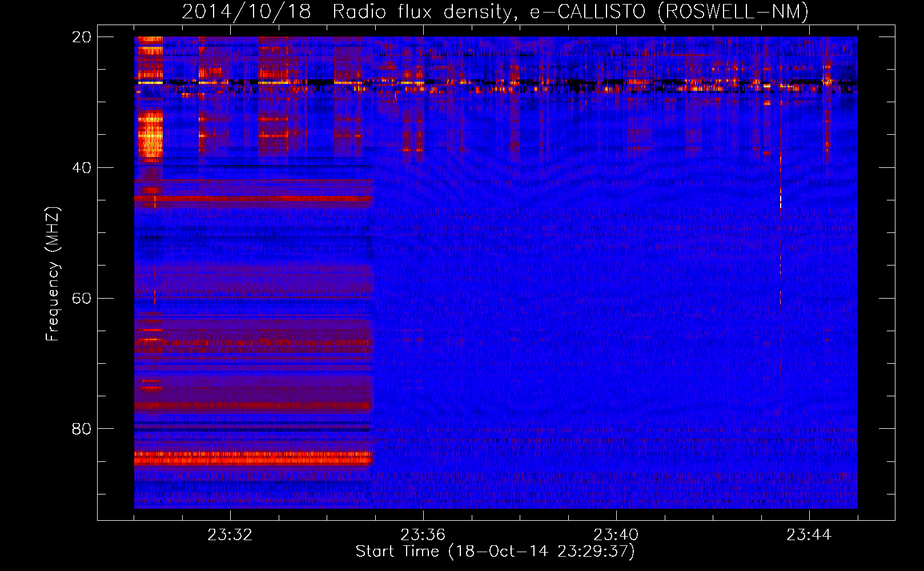The width and height of the screenshot is (924, 571).
Task: Click the 23:44 time tick label
Action: pos(809,535)
